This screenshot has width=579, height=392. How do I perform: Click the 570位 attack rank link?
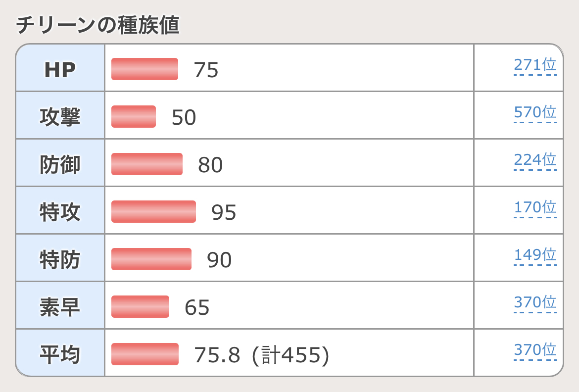click(x=535, y=112)
